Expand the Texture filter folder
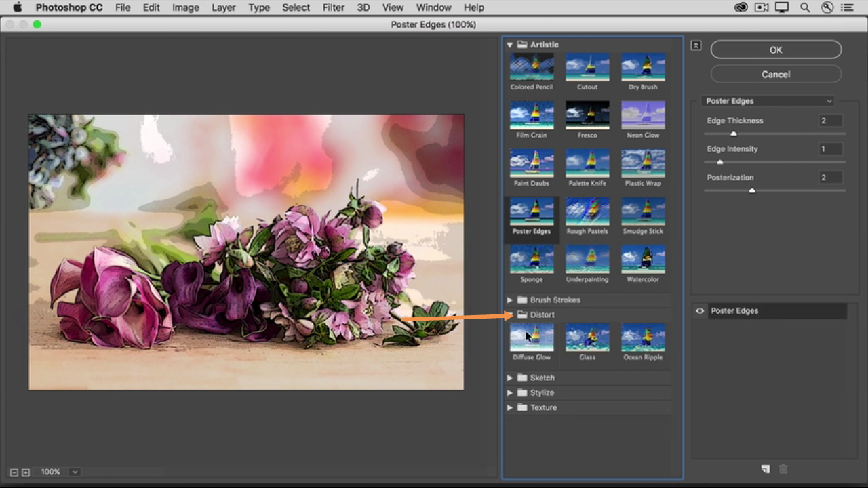The width and height of the screenshot is (868, 488). [x=510, y=407]
